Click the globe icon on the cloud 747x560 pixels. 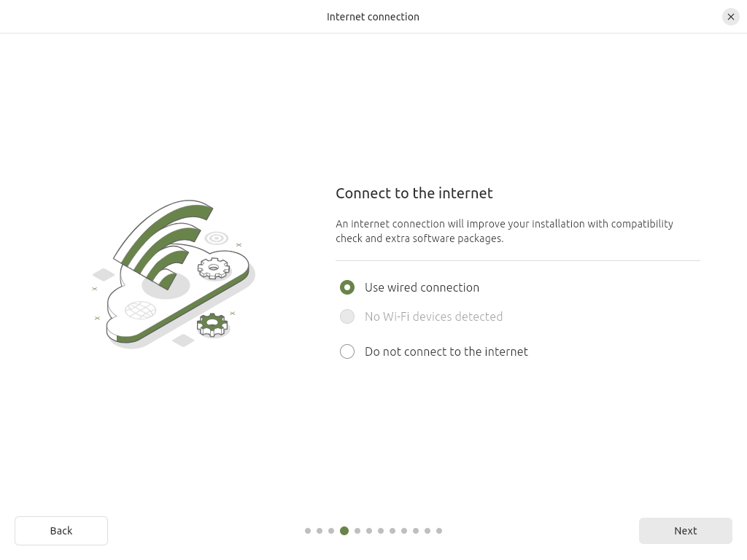coord(140,311)
